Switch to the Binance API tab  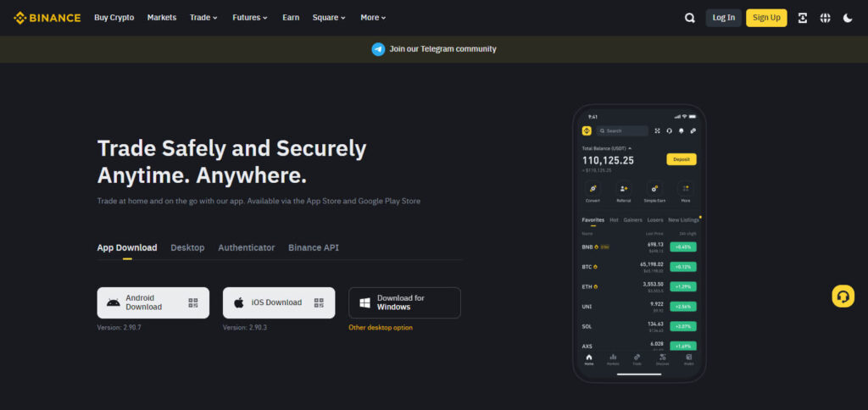point(314,248)
